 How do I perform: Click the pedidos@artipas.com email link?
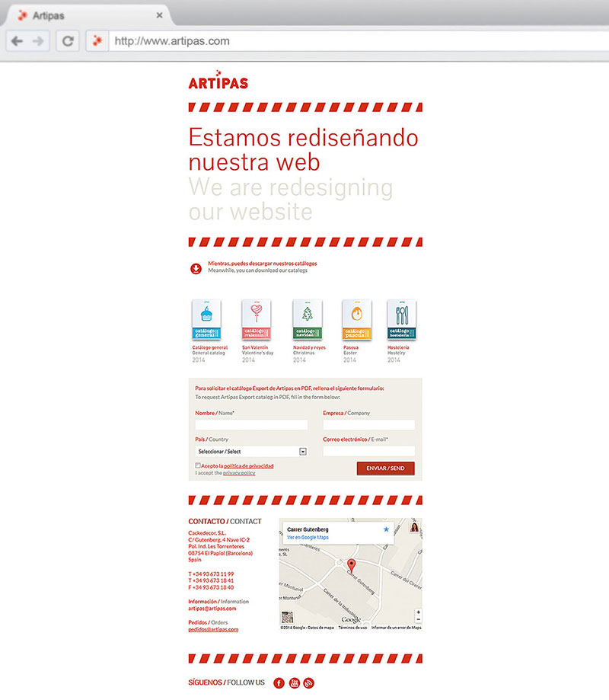[213, 629]
